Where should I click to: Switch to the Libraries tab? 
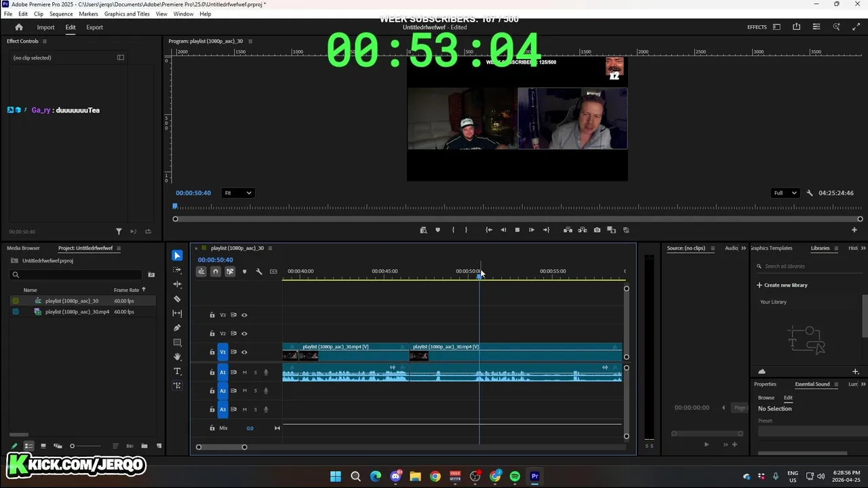[x=820, y=248]
